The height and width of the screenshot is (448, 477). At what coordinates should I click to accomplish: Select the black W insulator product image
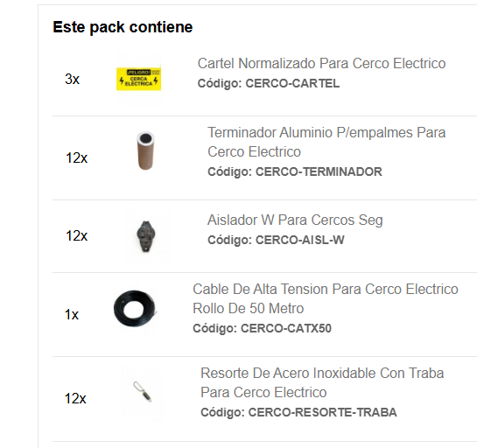click(x=145, y=236)
